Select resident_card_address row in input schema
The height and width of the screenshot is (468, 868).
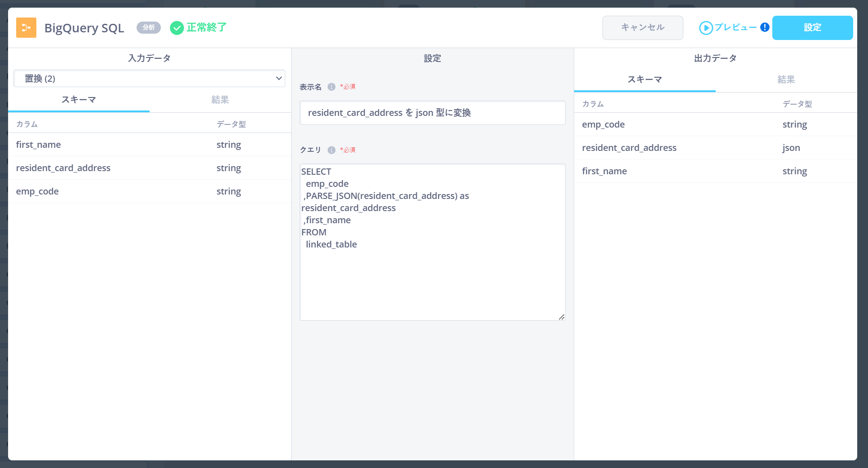coord(150,168)
